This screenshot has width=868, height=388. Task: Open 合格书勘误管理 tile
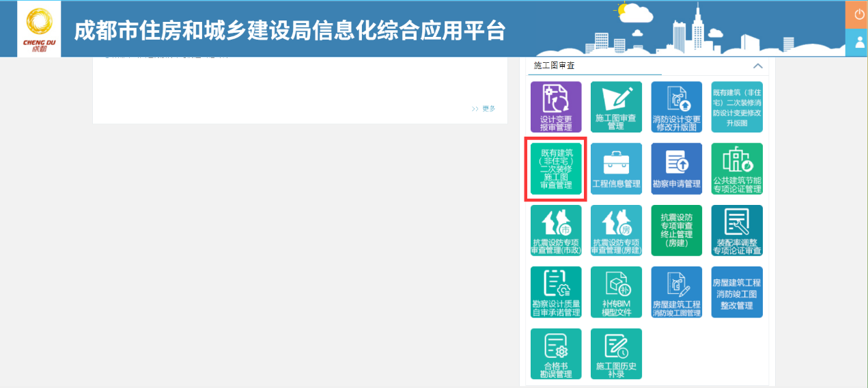556,354
